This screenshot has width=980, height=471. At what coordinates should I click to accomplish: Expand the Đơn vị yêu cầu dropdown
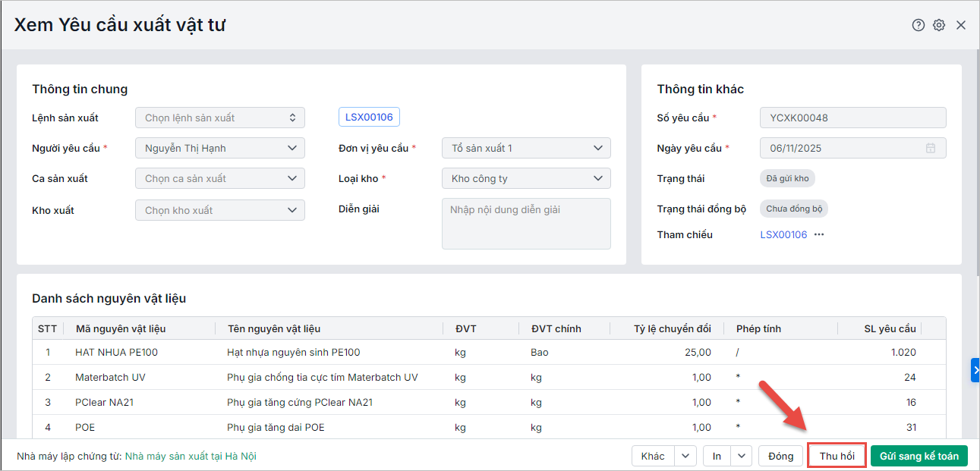click(598, 149)
